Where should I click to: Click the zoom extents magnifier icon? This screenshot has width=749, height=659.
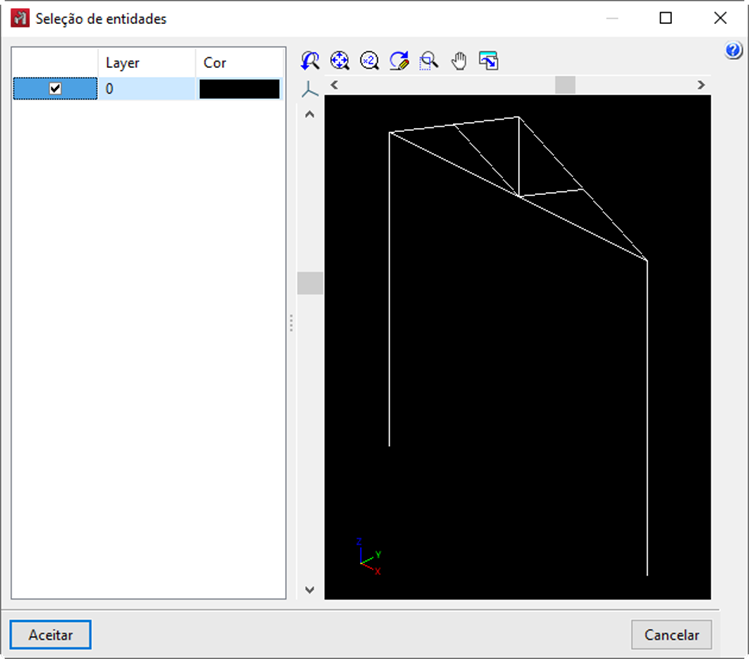tap(340, 61)
